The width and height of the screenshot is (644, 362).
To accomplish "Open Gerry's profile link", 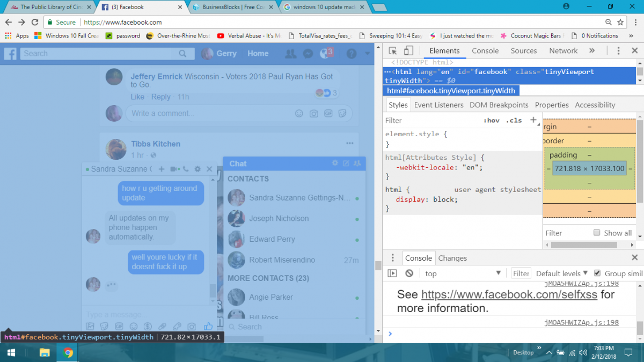I will (219, 54).
